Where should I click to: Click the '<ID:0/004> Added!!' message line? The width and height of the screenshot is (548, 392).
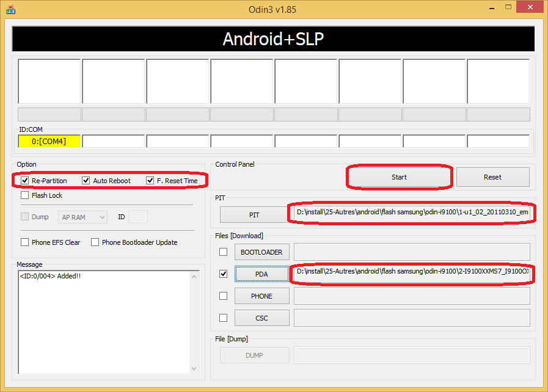(50, 276)
